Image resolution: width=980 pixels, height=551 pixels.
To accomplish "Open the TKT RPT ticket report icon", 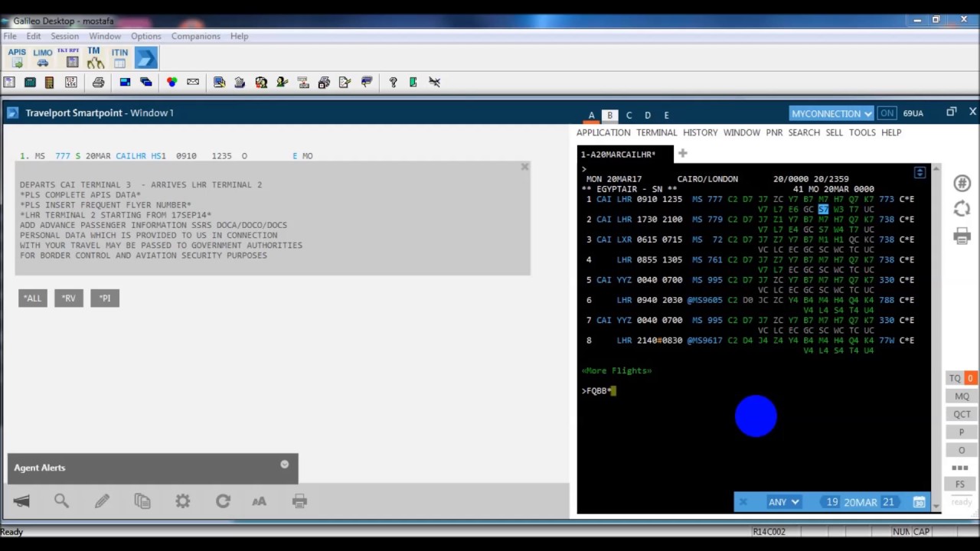I will click(x=69, y=57).
